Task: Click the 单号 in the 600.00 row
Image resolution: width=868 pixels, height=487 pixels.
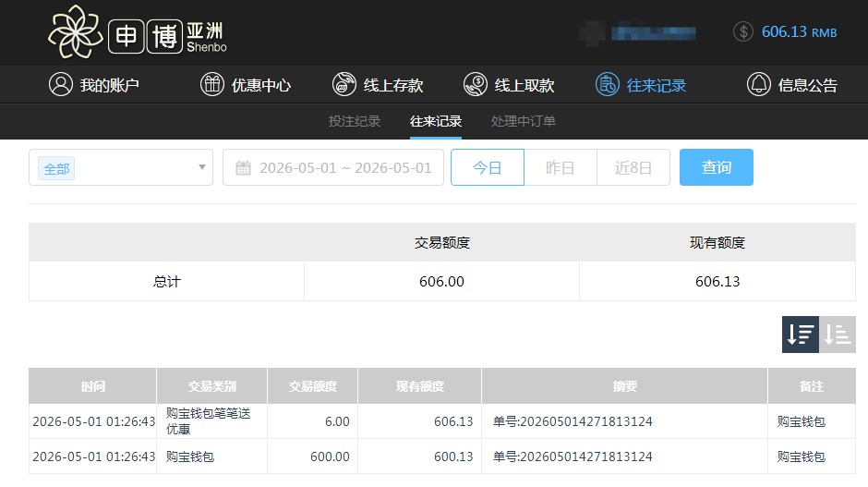Action: tap(573, 457)
